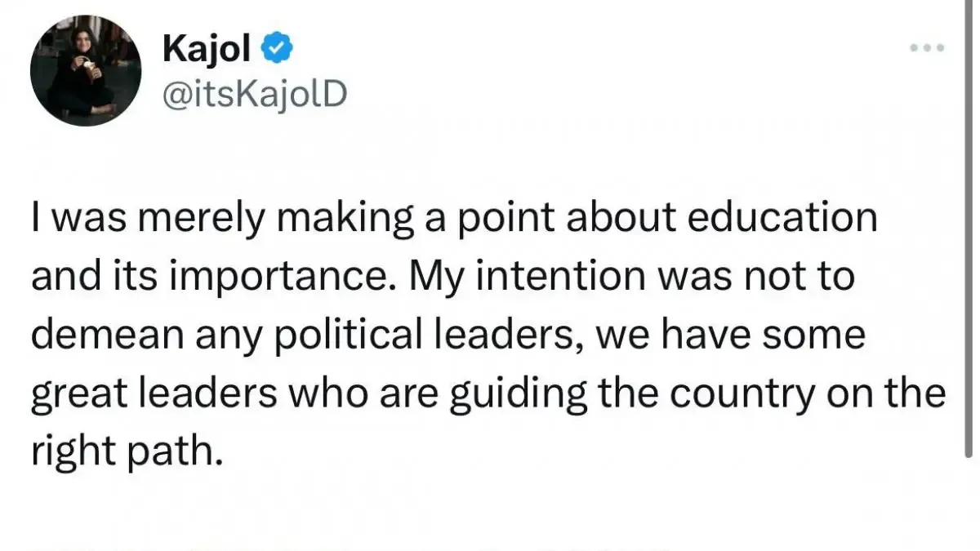
Task: Select the verification badge to view account status
Action: point(277,47)
